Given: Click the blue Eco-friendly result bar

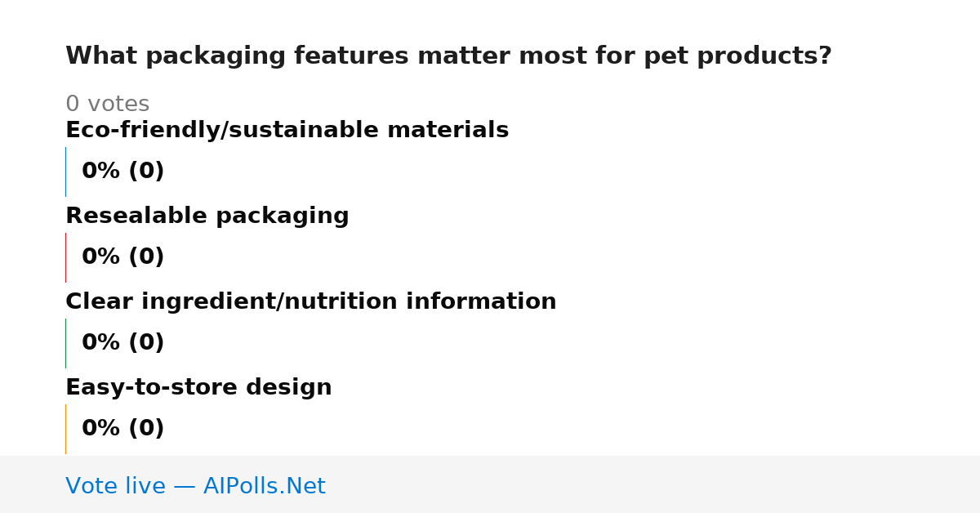Looking at the screenshot, I should pos(65,172).
